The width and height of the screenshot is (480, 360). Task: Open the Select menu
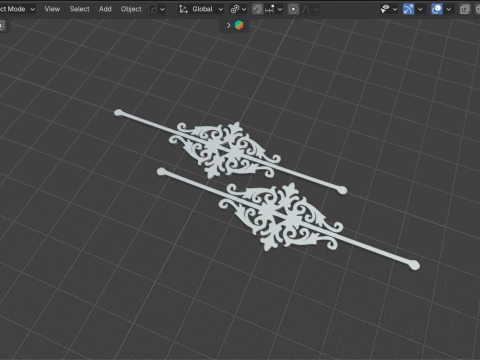[x=79, y=9]
